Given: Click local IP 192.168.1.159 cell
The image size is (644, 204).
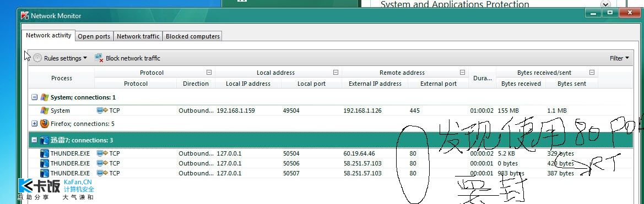Looking at the screenshot, I should 236,111.
